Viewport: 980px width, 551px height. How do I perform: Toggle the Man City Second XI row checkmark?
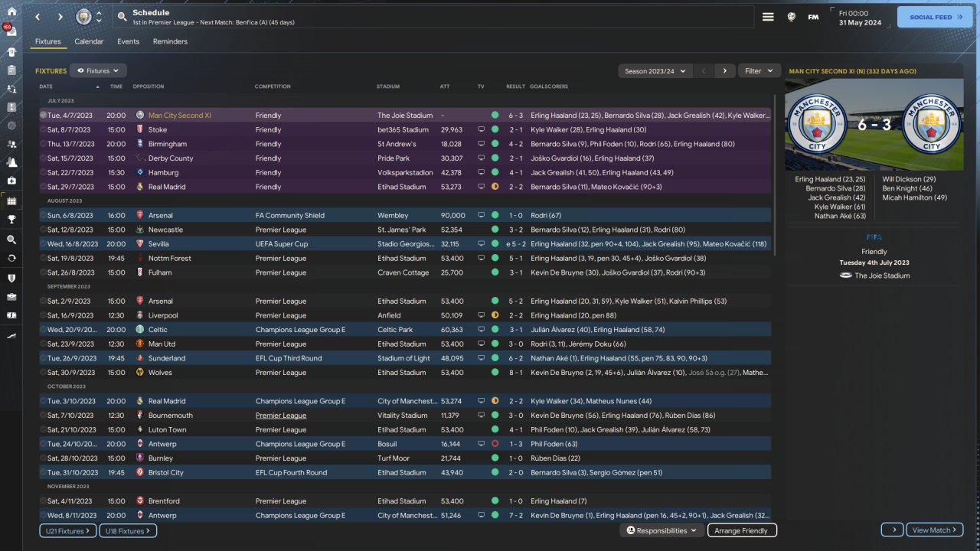pyautogui.click(x=43, y=116)
